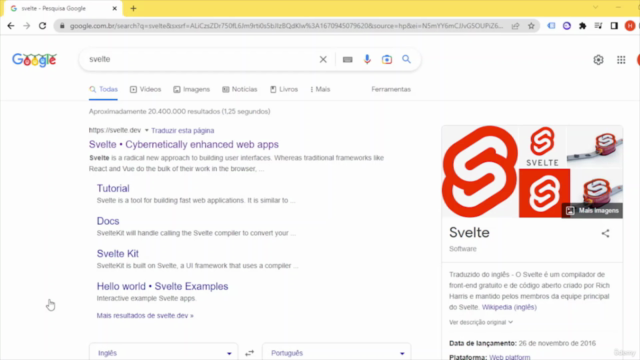Bookmark this page with the star icon
The width and height of the screenshot is (640, 360).
coord(531,26)
